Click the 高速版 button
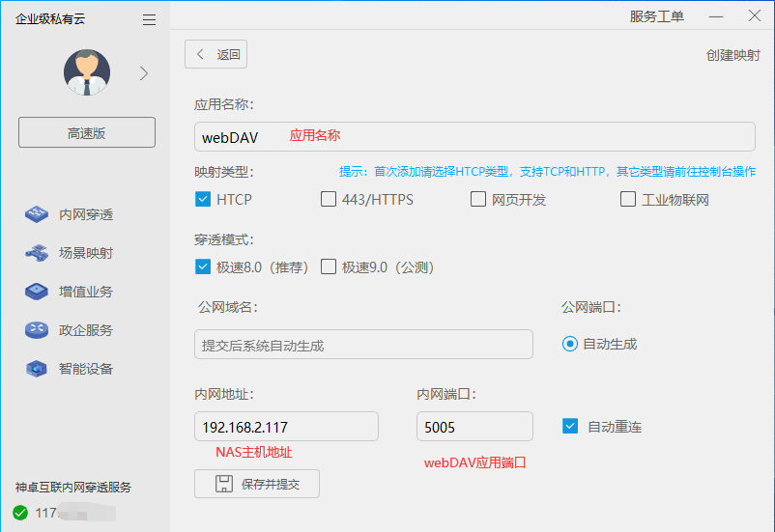 [87, 132]
